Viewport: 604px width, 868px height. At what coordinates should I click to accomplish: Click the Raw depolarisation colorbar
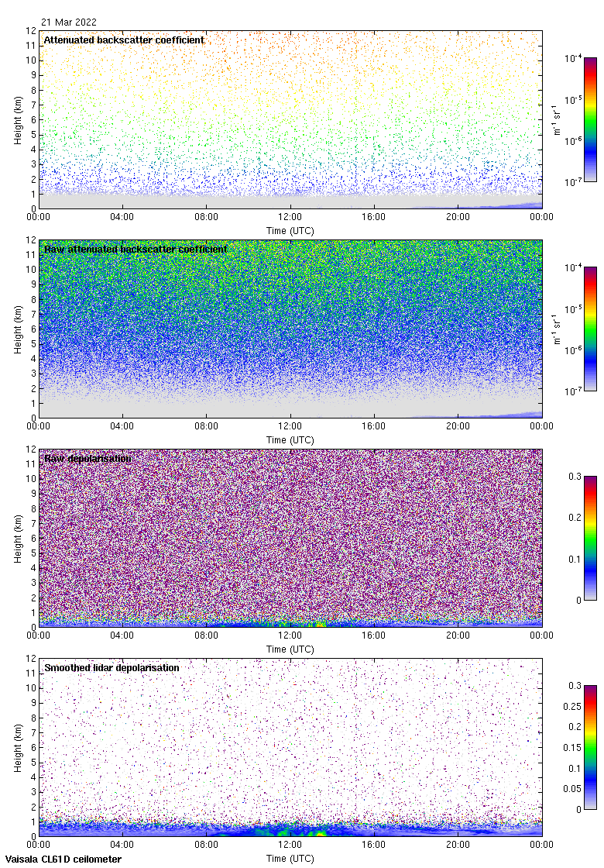click(x=589, y=538)
